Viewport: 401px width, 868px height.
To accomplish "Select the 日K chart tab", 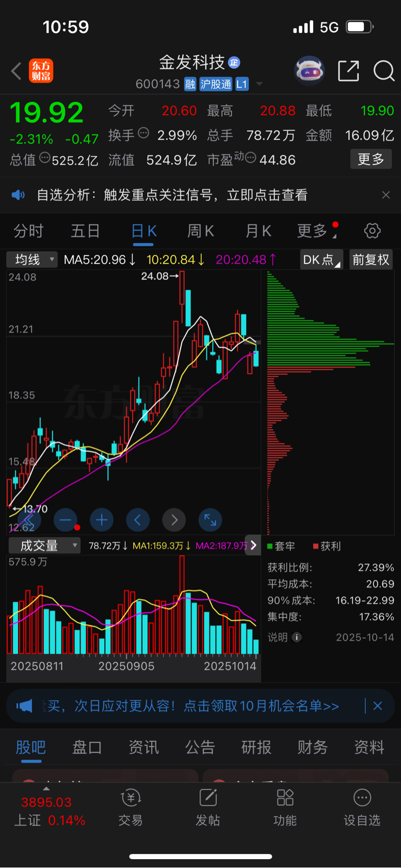I will tap(144, 231).
